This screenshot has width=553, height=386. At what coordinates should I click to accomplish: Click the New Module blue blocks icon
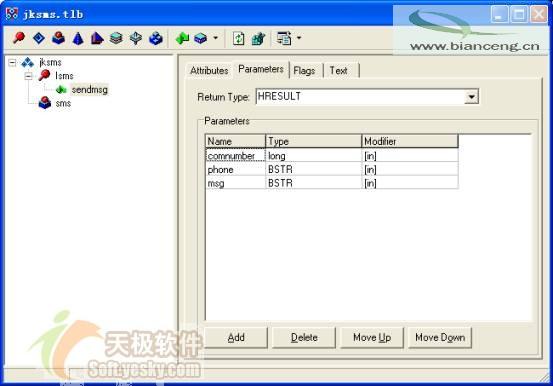(156, 38)
